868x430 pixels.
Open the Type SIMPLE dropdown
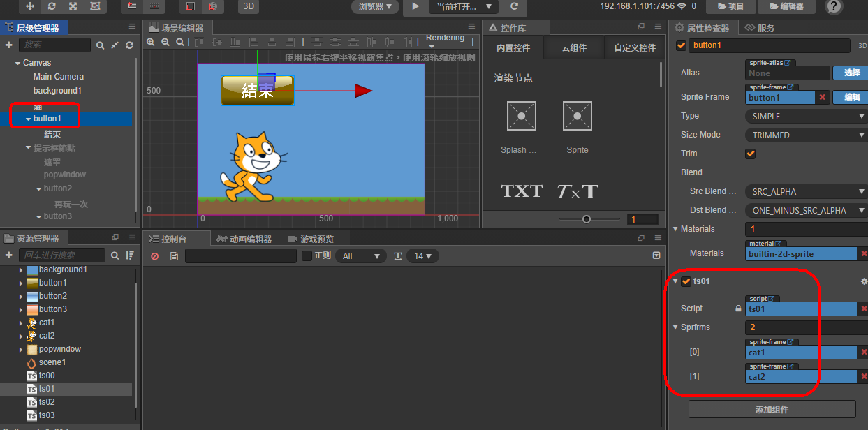pos(807,116)
